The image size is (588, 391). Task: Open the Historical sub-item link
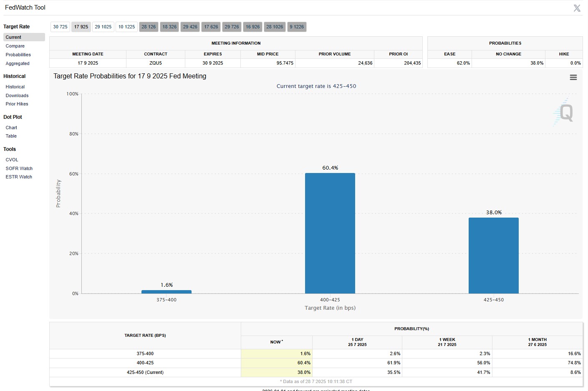(15, 87)
